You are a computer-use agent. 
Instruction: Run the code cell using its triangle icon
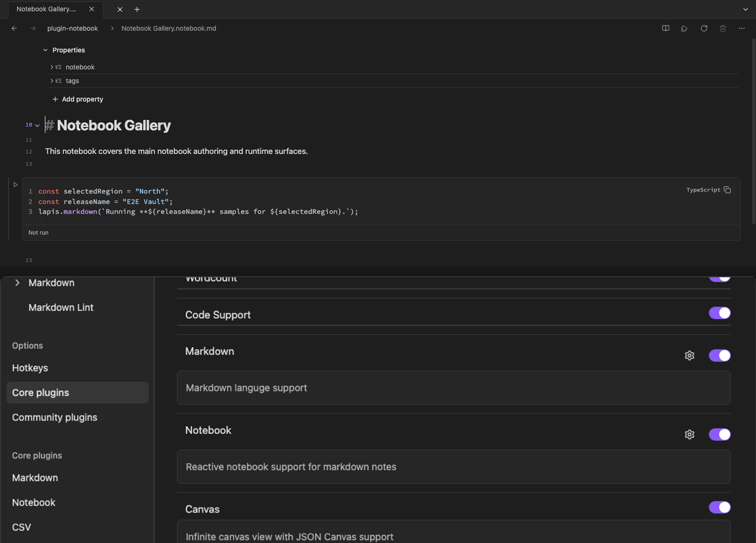(15, 185)
